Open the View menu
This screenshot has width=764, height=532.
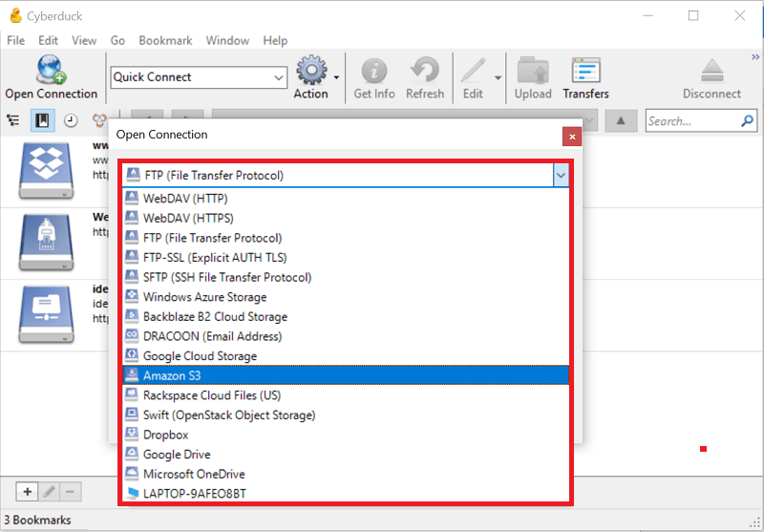tap(84, 40)
